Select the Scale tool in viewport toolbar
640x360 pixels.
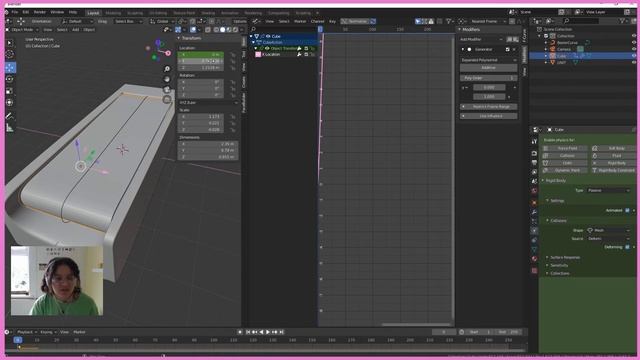tap(10, 91)
